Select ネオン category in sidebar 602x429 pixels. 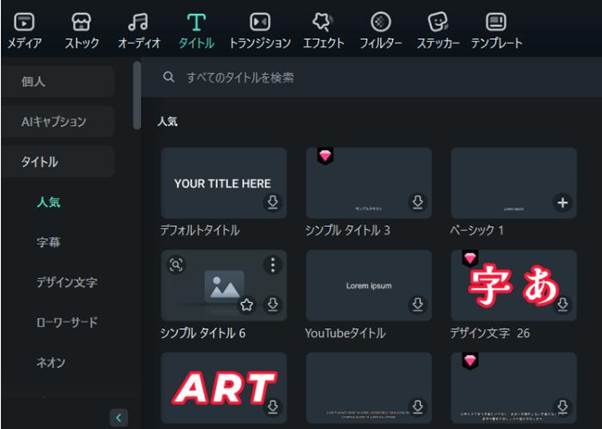50,362
